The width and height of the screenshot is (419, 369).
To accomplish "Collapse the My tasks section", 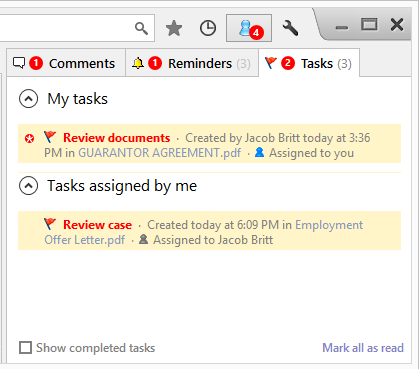I will pos(29,99).
